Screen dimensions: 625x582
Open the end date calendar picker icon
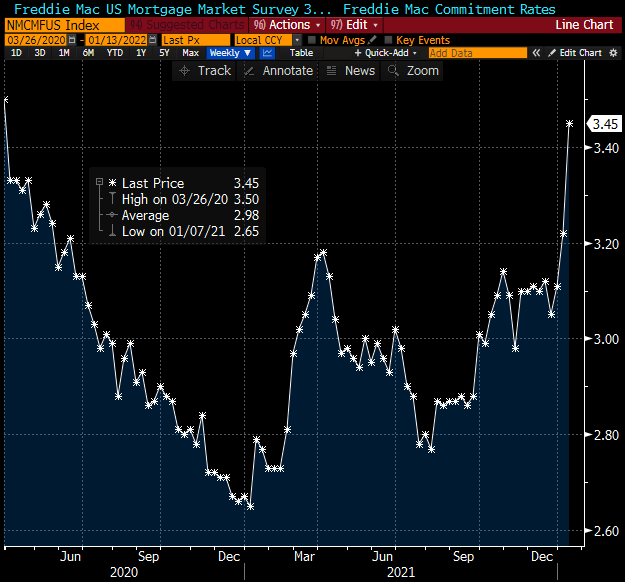click(x=153, y=40)
